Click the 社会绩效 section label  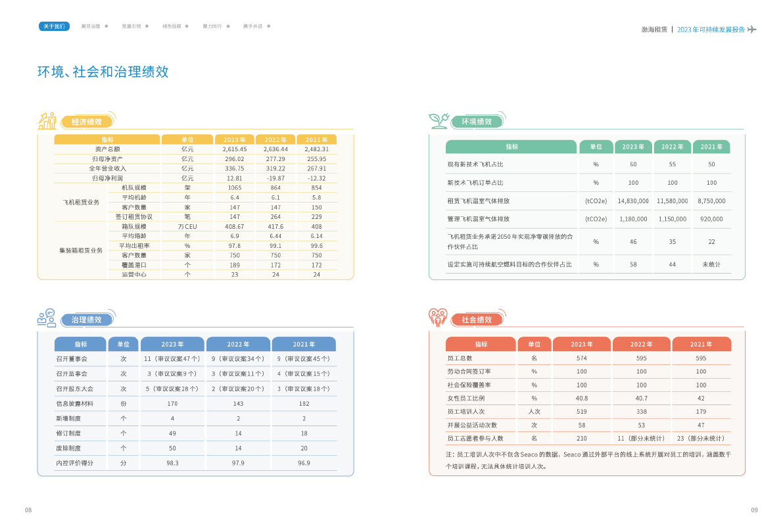(477, 320)
